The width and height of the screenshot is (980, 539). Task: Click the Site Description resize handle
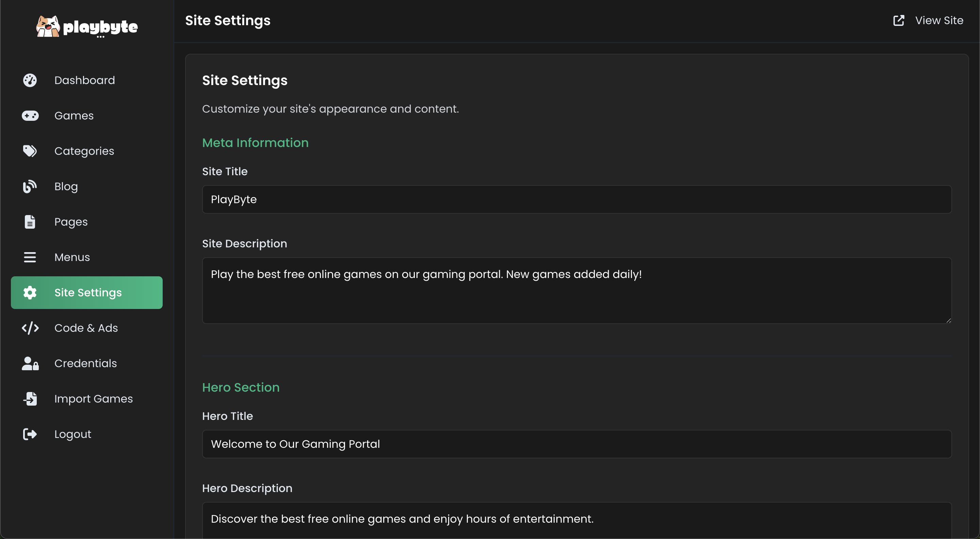(x=948, y=321)
